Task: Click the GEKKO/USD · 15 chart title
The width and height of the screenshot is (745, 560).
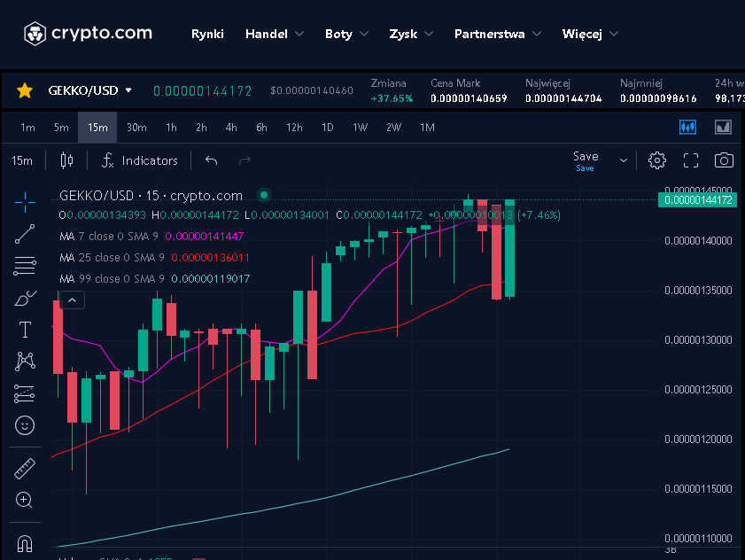Action: 151,196
